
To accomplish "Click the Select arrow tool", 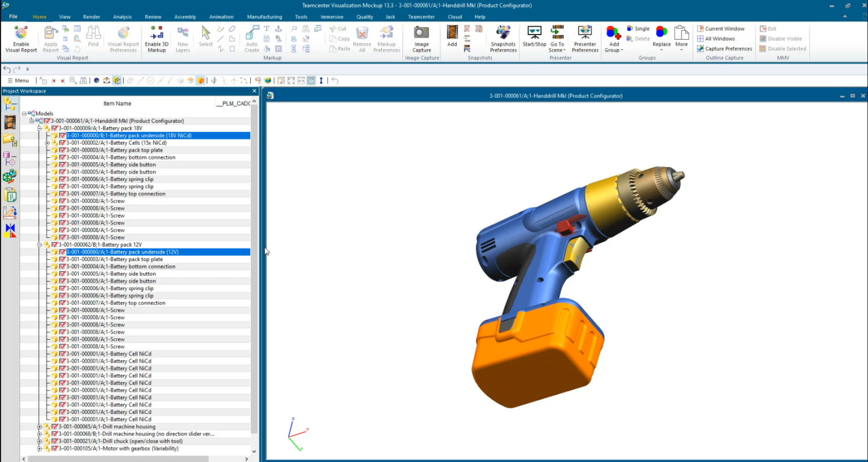I will [206, 33].
